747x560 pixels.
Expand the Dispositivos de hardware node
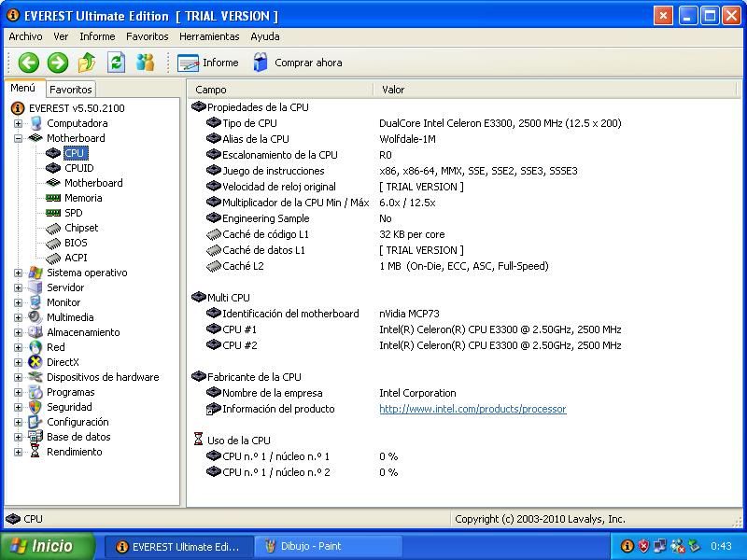[x=18, y=378]
